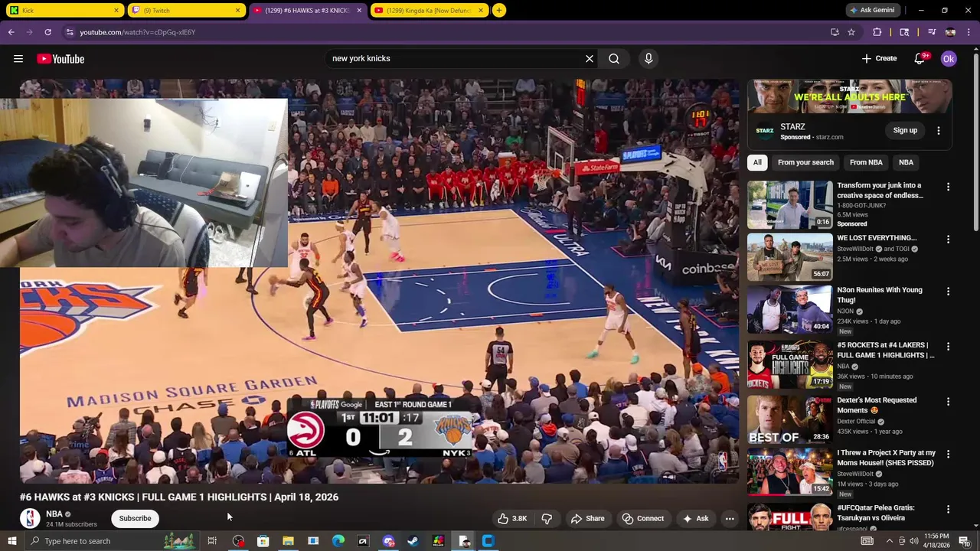Open the NBA channel name link
This screenshot has width=980, height=551.
(54, 514)
